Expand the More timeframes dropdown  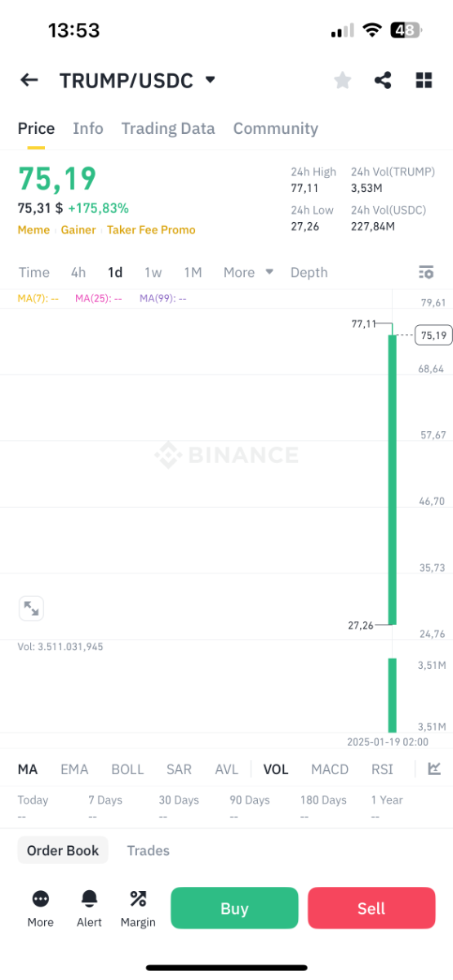pyautogui.click(x=248, y=273)
